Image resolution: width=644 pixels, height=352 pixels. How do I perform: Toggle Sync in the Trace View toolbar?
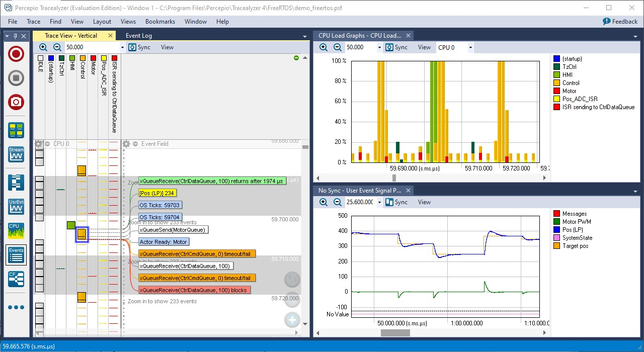coord(139,47)
